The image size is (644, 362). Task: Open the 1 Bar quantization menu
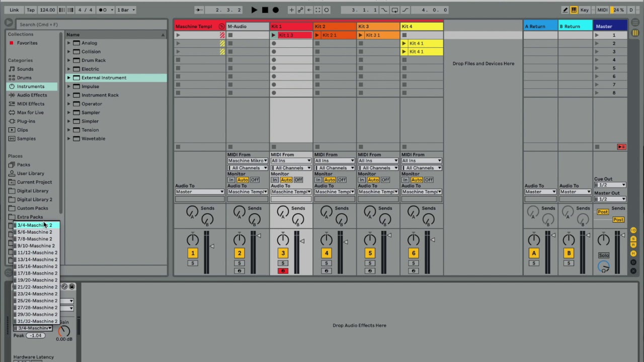pyautogui.click(x=126, y=10)
